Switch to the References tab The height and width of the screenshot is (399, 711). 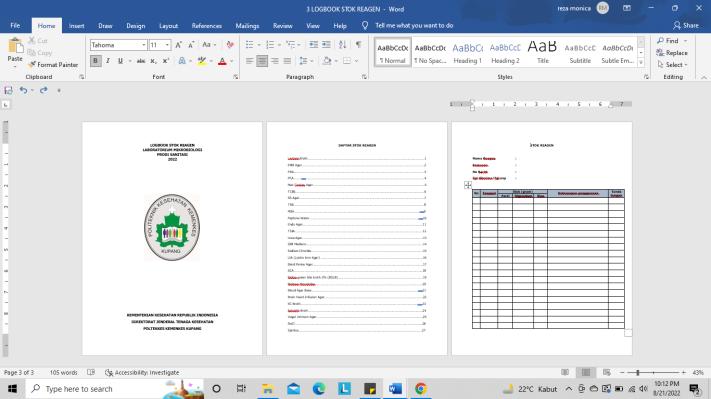pos(207,26)
